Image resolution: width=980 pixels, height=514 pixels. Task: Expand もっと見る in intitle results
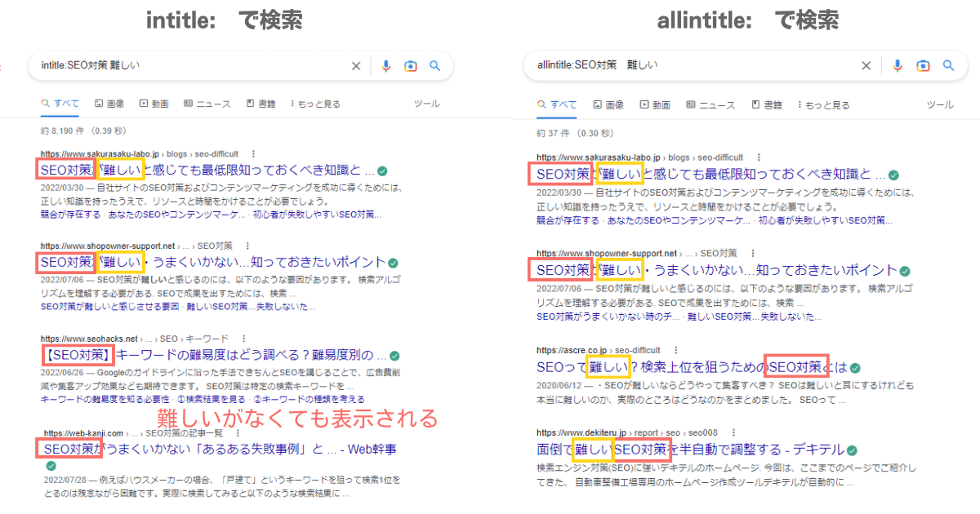(315, 104)
